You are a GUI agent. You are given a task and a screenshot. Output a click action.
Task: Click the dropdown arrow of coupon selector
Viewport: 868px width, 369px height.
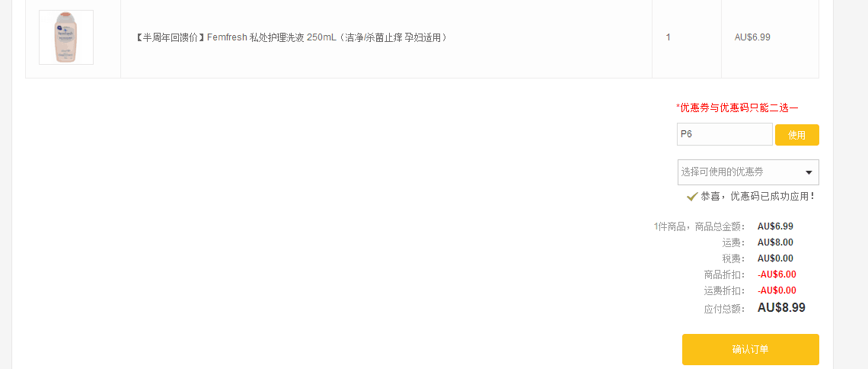[x=809, y=173]
